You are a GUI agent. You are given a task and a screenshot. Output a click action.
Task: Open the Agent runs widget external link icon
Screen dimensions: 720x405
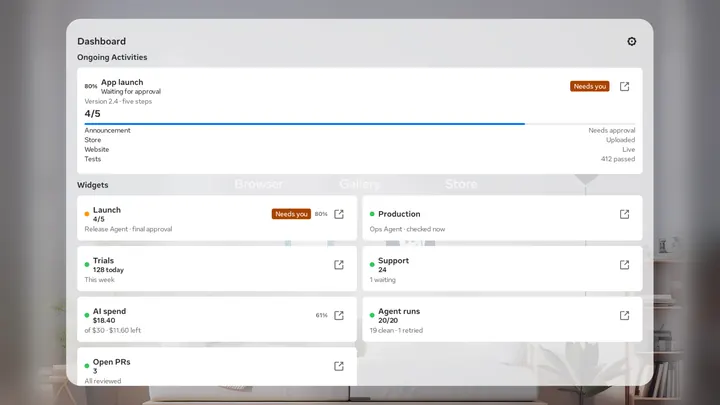coord(624,315)
